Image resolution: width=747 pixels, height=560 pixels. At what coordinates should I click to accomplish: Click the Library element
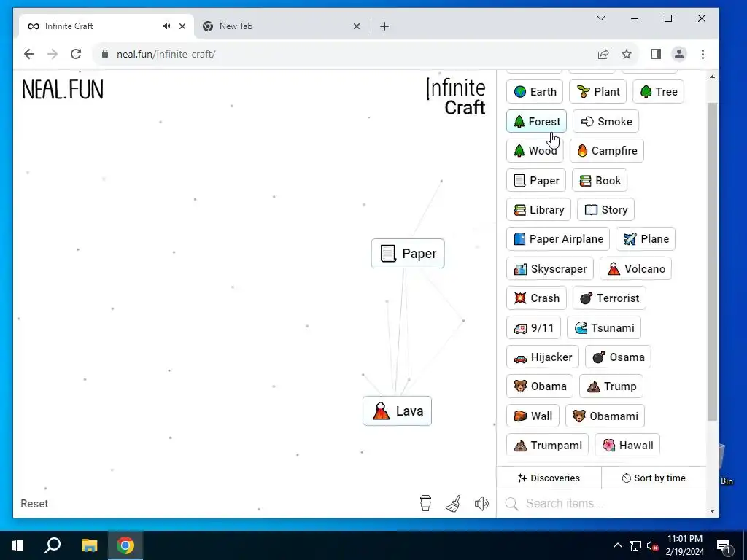click(x=538, y=209)
